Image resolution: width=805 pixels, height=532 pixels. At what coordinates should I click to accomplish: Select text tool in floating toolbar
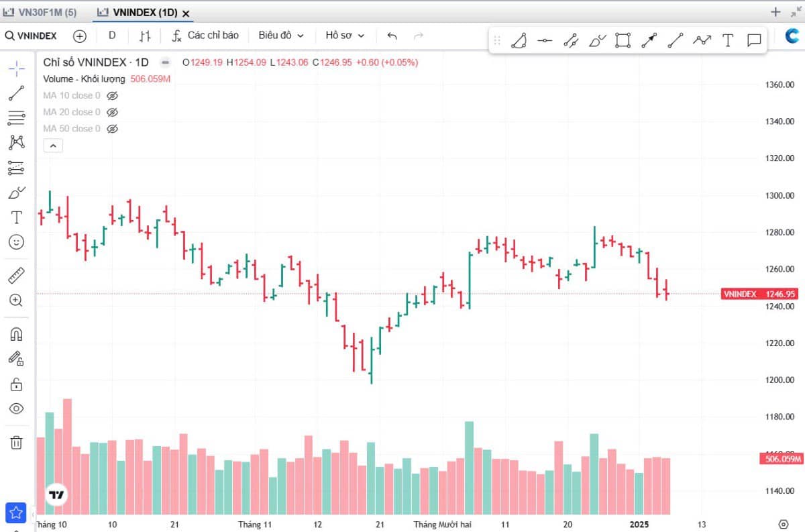pyautogui.click(x=728, y=41)
